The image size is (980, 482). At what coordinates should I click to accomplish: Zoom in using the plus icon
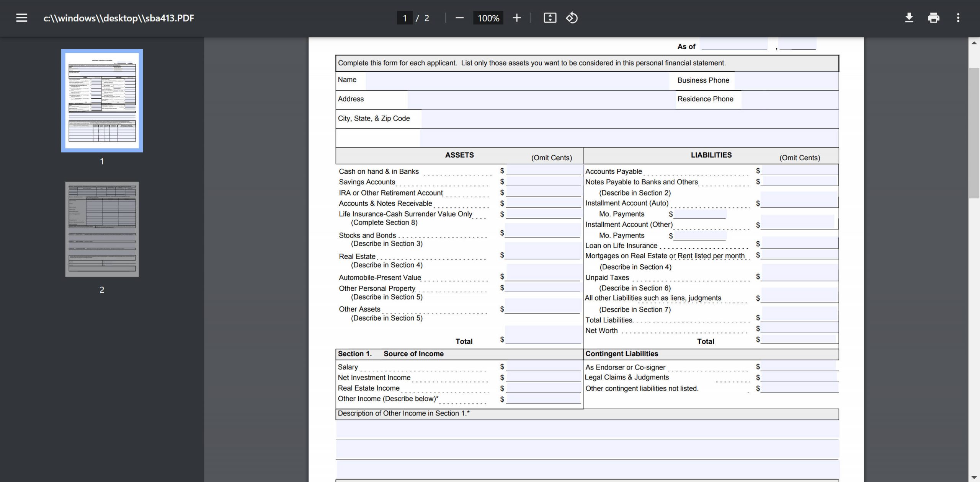click(x=516, y=18)
